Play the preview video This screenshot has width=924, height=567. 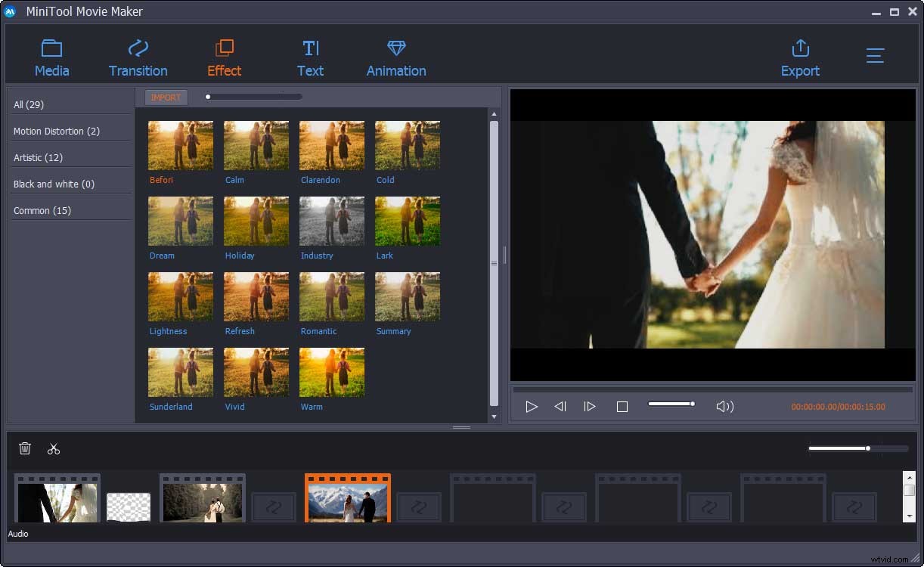(x=532, y=406)
